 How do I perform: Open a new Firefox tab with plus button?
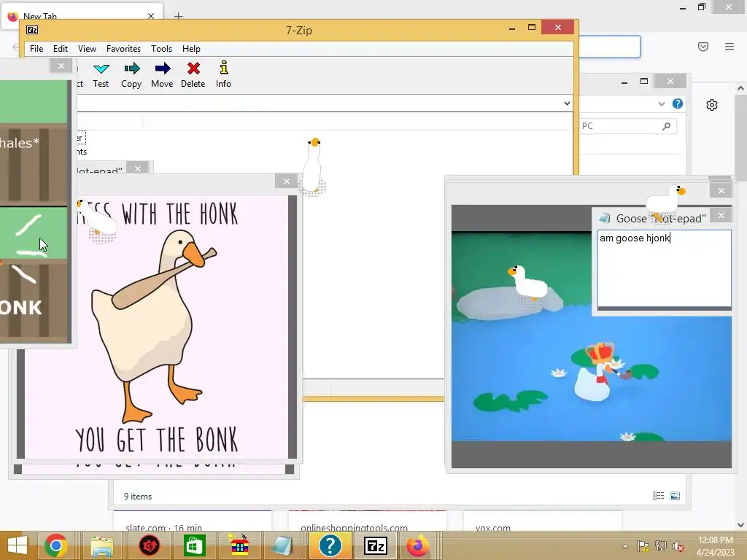(x=178, y=16)
